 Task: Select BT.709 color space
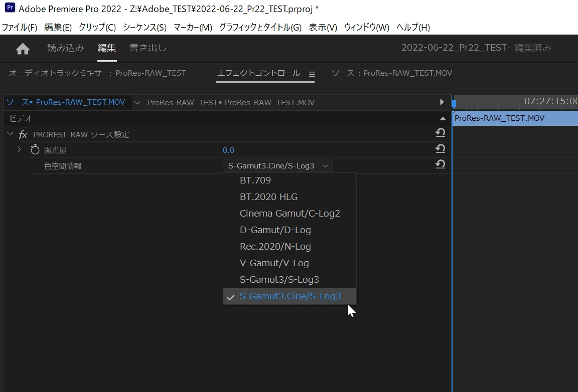point(290,180)
